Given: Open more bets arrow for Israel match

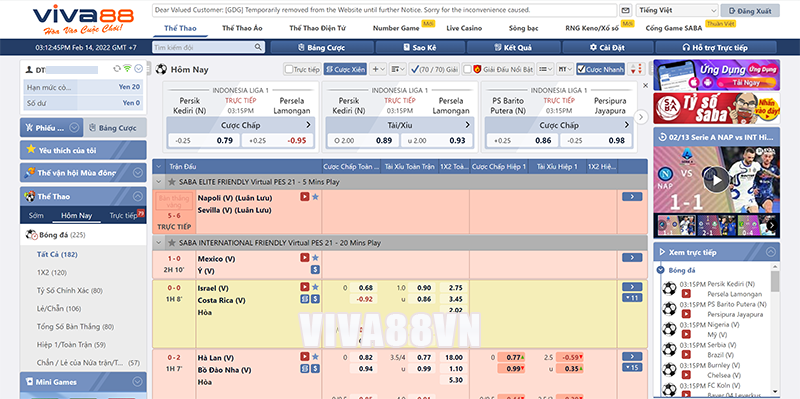Looking at the screenshot, I should (x=632, y=287).
